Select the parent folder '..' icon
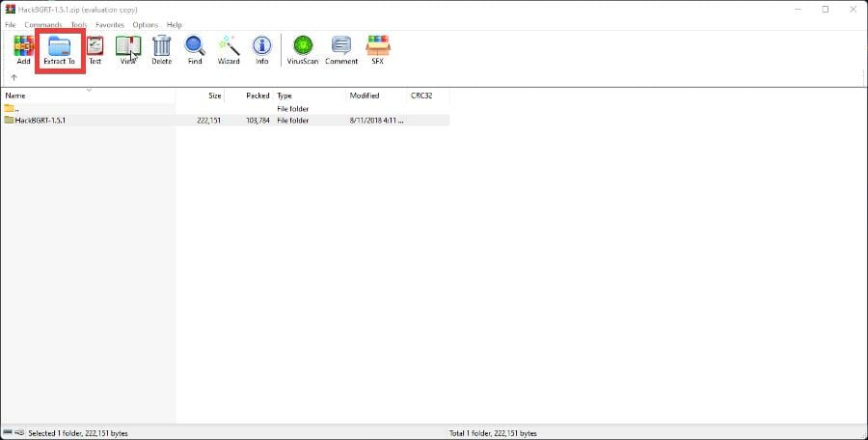868x440 pixels. [x=9, y=109]
